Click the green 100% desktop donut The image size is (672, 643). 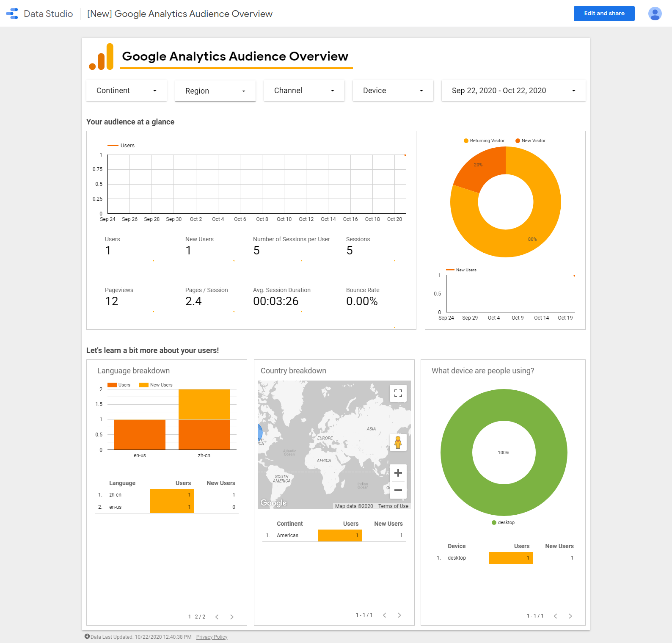457,453
